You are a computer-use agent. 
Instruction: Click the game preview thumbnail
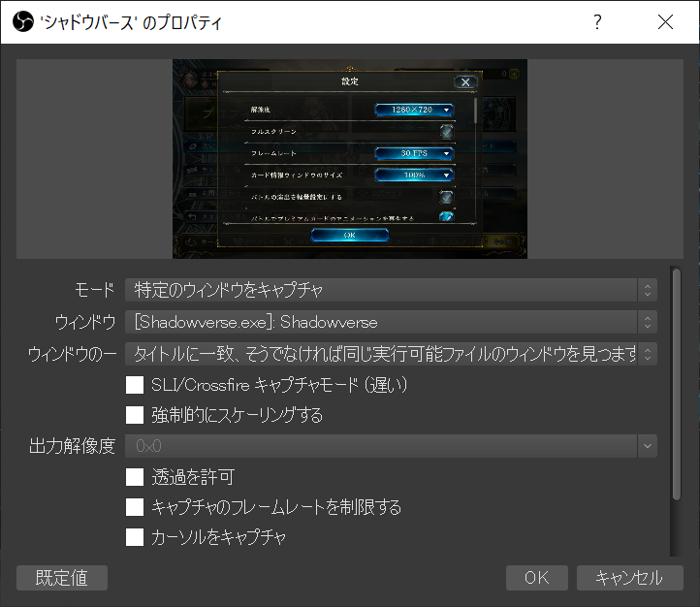tap(350, 159)
